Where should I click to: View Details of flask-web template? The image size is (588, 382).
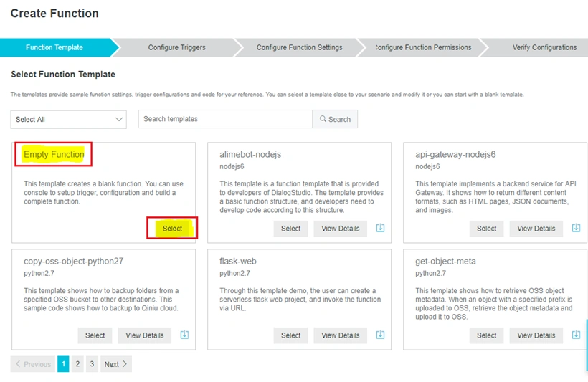[340, 335]
